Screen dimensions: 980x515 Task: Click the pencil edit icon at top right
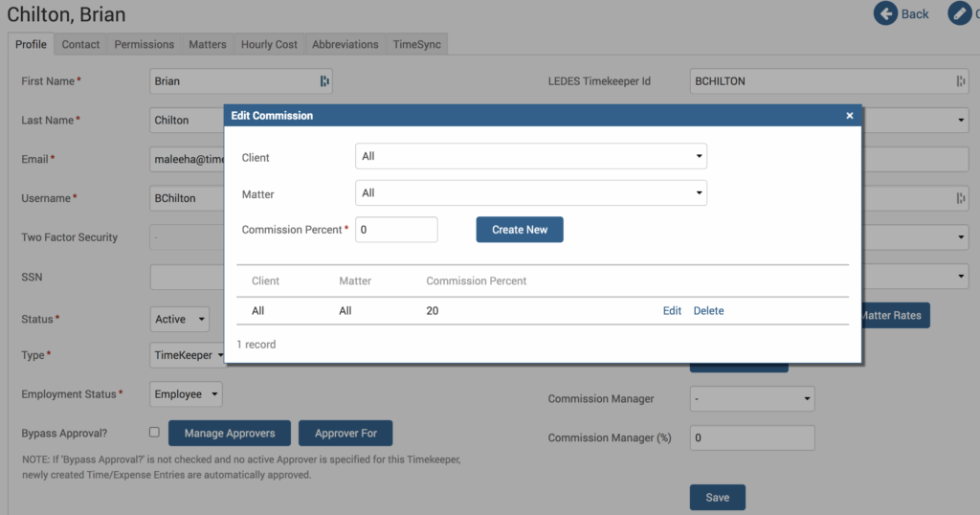959,13
